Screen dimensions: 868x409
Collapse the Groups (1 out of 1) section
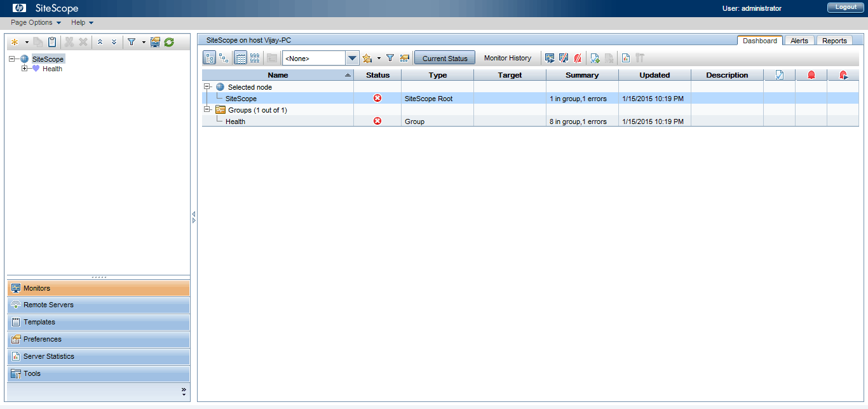point(207,109)
